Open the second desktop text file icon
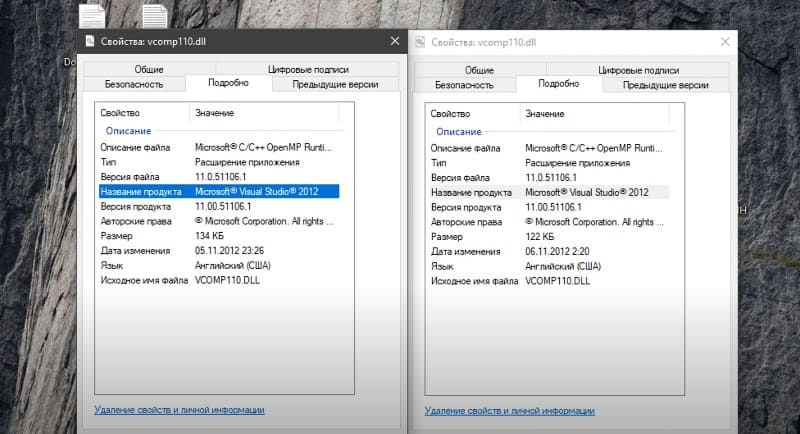This screenshot has width=800, height=434. tap(155, 16)
